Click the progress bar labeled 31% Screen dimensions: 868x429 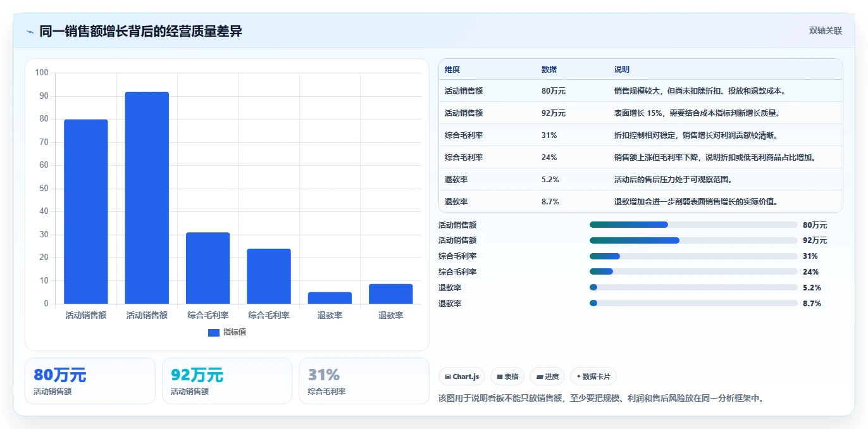pos(693,256)
